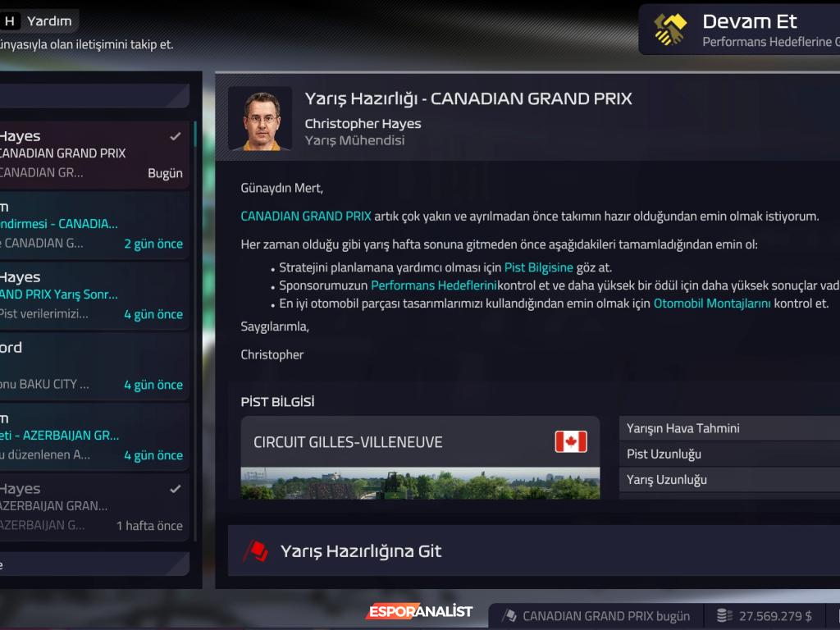Click the flag icon beside CANADIAN GRAND PRIX bugün
The height and width of the screenshot is (630, 840).
pos(509,615)
